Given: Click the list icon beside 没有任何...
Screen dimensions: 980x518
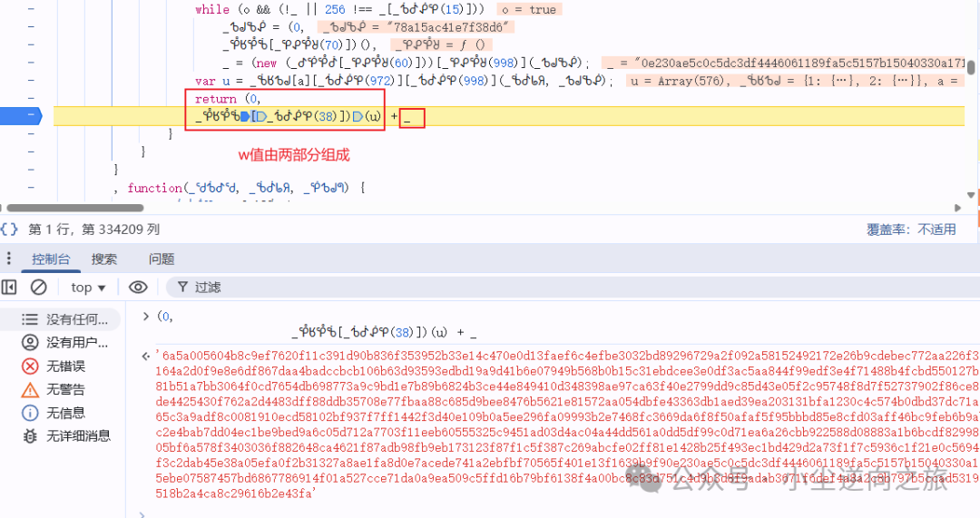Looking at the screenshot, I should 30,319.
